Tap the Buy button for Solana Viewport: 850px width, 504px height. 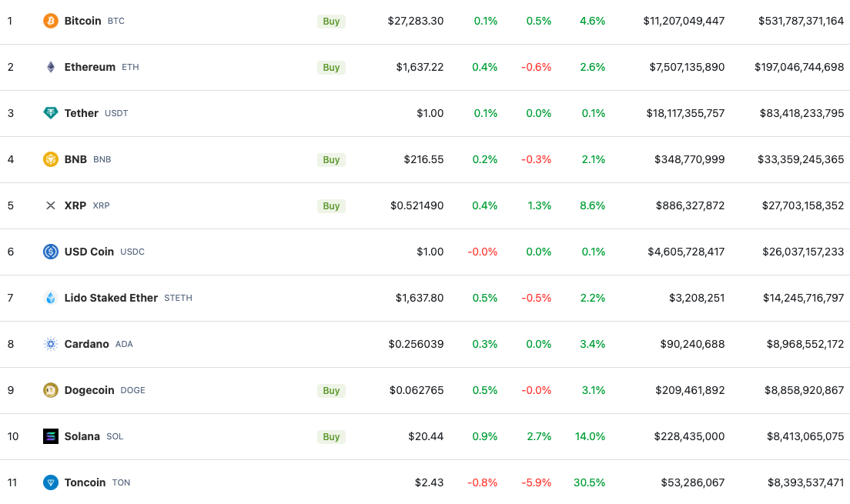(331, 437)
